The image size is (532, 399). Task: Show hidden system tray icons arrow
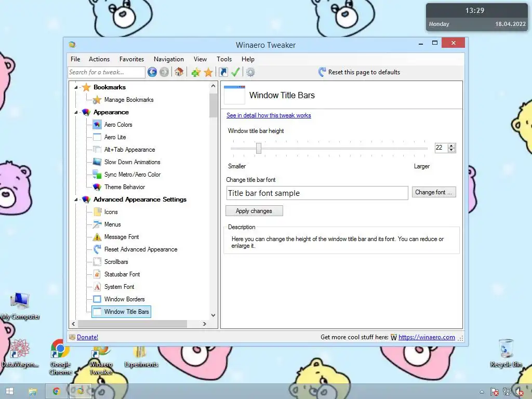(482, 392)
